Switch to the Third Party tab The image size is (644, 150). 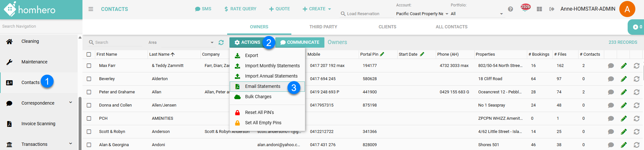point(323,27)
